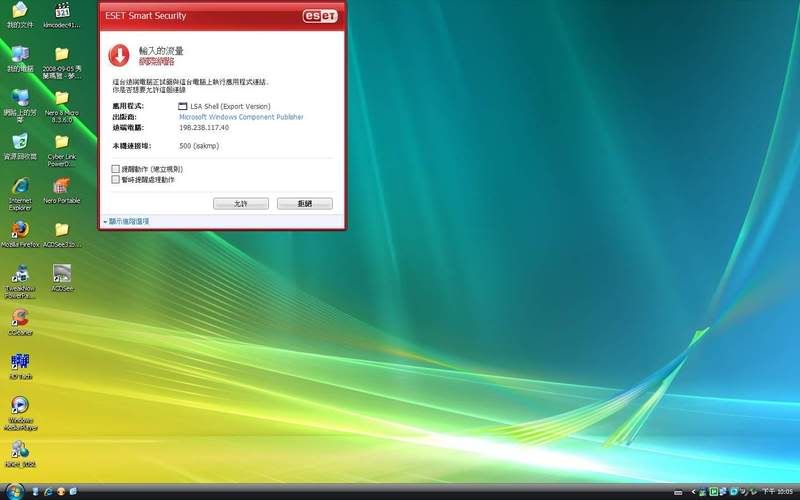
Task: Click Microsoft Windows Component Publisher link
Action: [x=240, y=117]
